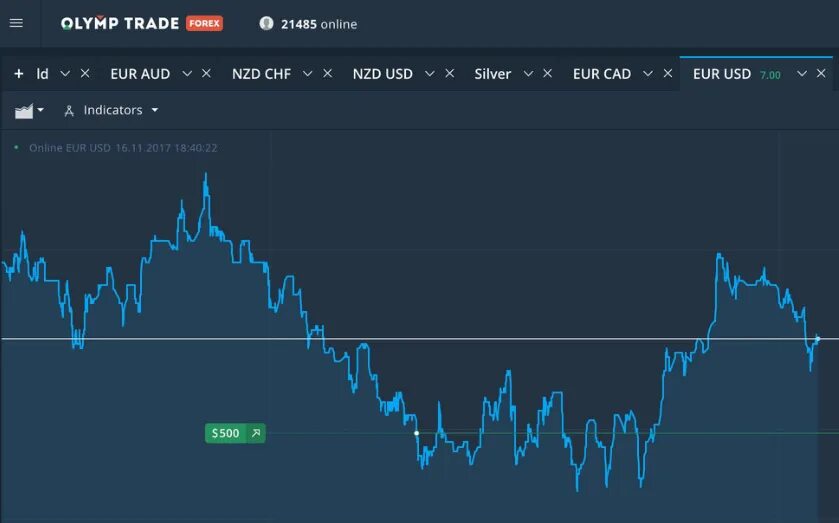839x523 pixels.
Task: Select the Silver asset tab
Action: [x=493, y=74]
